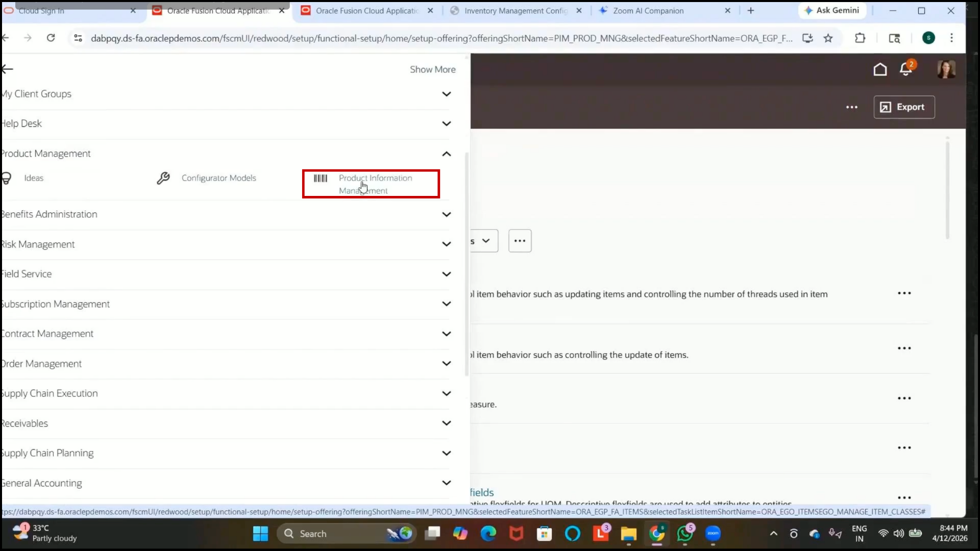Open browser extensions puzzle icon
980x551 pixels.
[860, 38]
